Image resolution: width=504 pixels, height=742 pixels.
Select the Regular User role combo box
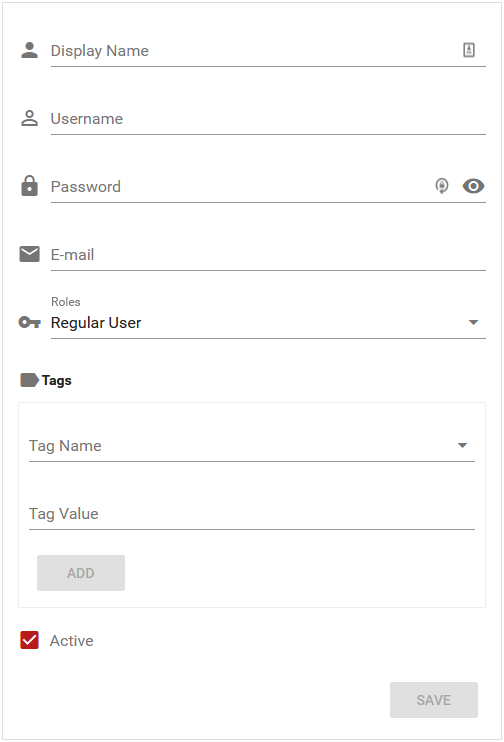(x=268, y=323)
